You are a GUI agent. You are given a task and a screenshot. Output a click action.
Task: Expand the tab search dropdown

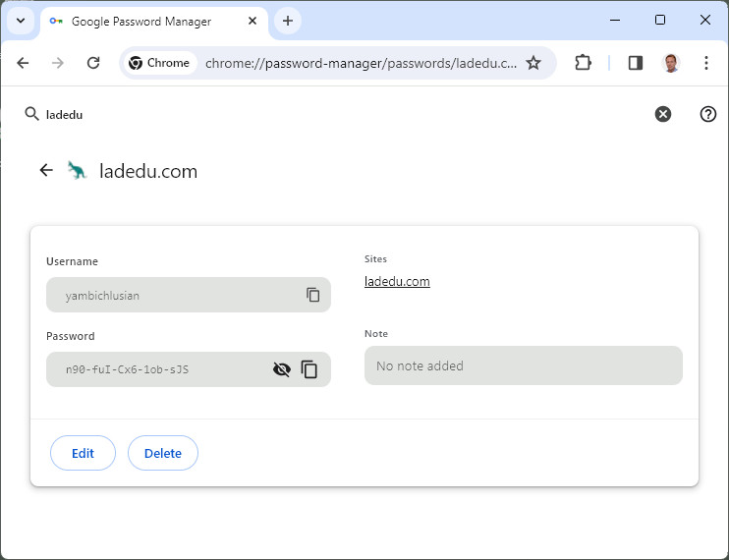[21, 21]
